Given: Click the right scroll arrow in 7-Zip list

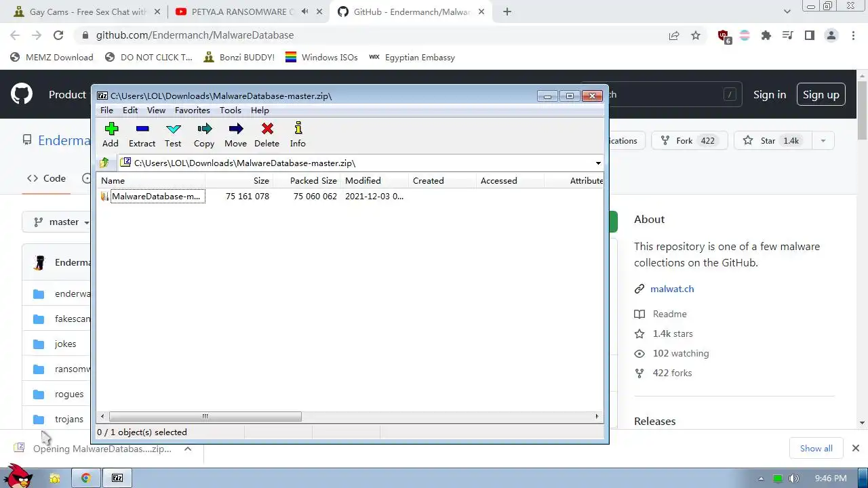Looking at the screenshot, I should coord(597,416).
